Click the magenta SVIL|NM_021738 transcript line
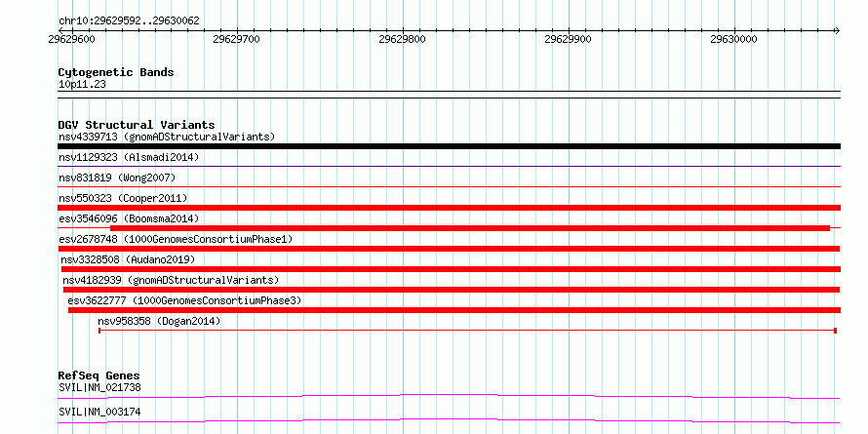Screen dimensions: 868x434 coord(449,396)
